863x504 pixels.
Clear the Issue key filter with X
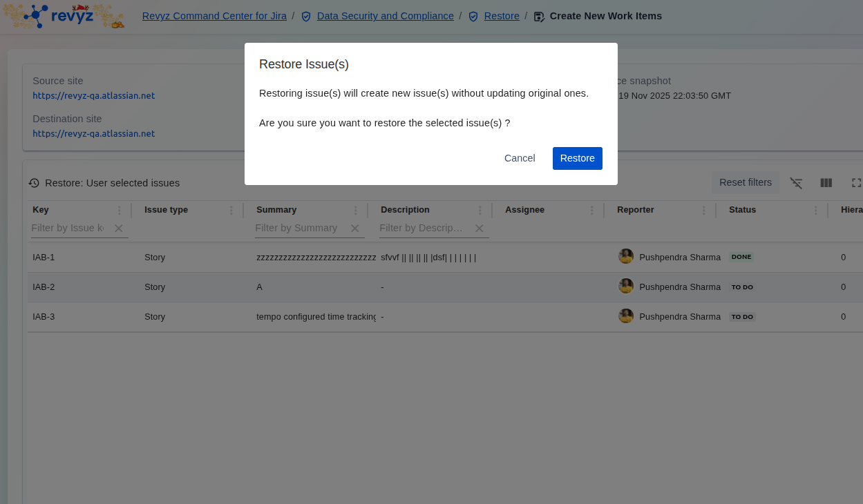pyautogui.click(x=119, y=229)
